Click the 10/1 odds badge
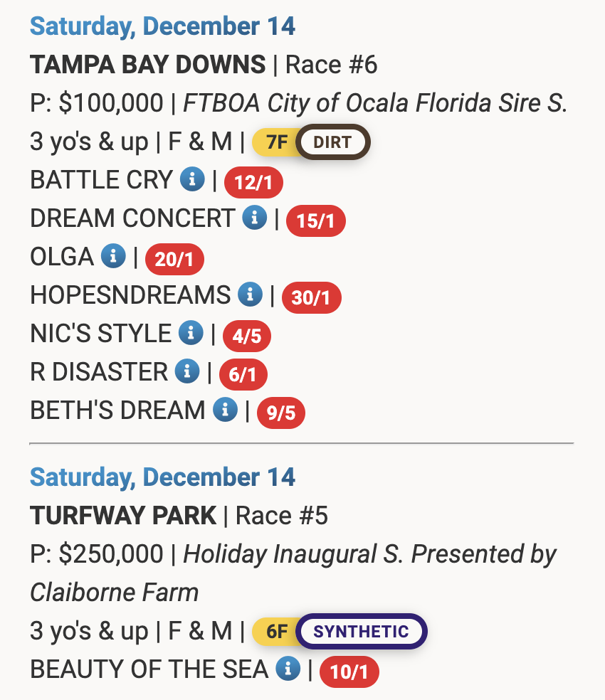 (x=349, y=672)
